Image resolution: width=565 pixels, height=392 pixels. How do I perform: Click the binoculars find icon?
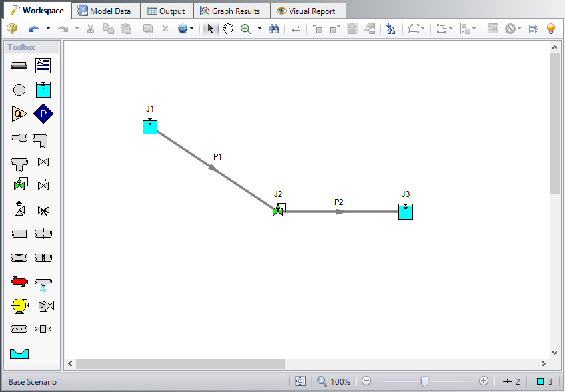point(273,29)
